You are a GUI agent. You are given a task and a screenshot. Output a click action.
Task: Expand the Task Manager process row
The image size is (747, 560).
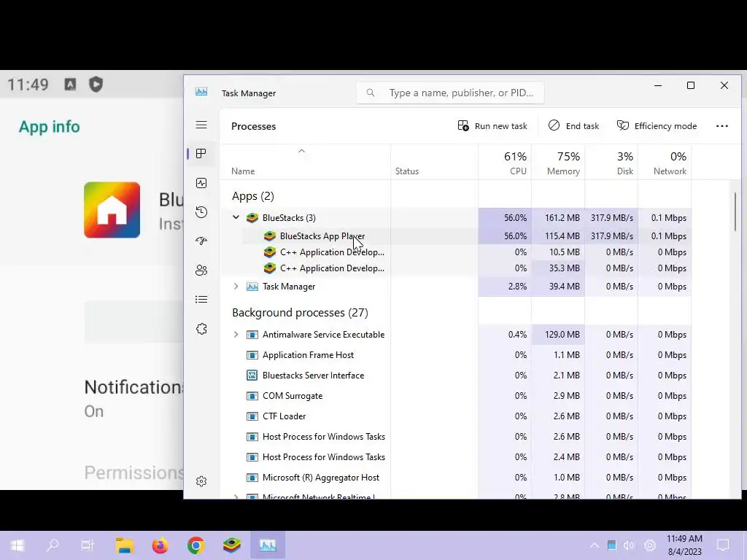click(236, 286)
